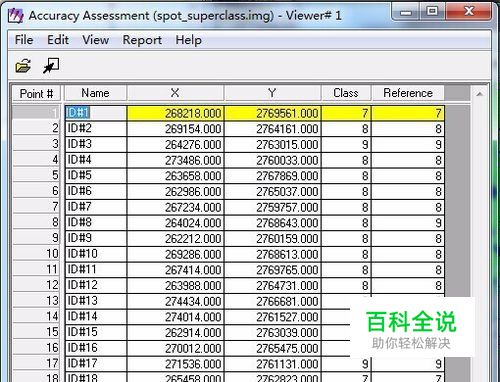Click the Class cell of ID#8
This screenshot has height=382, width=500.
point(346,223)
